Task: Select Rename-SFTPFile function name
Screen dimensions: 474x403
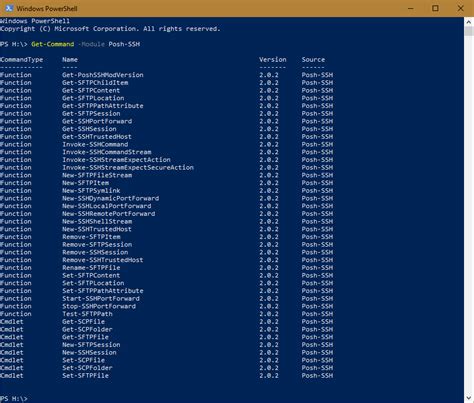Action: point(91,268)
